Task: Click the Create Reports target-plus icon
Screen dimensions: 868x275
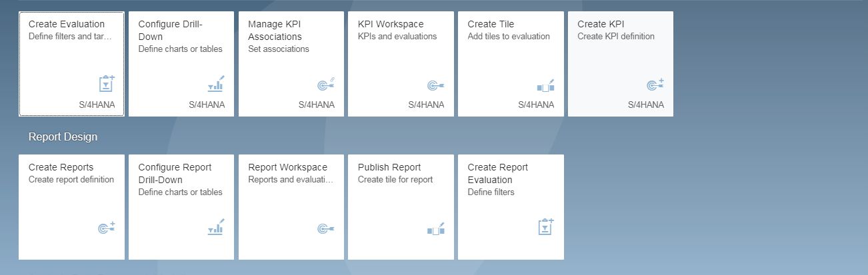Action: click(107, 228)
